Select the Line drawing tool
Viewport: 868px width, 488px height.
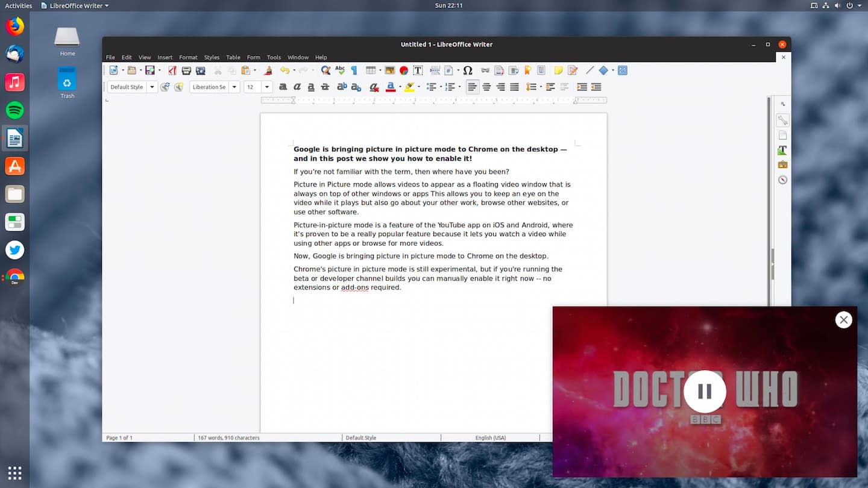tap(590, 70)
